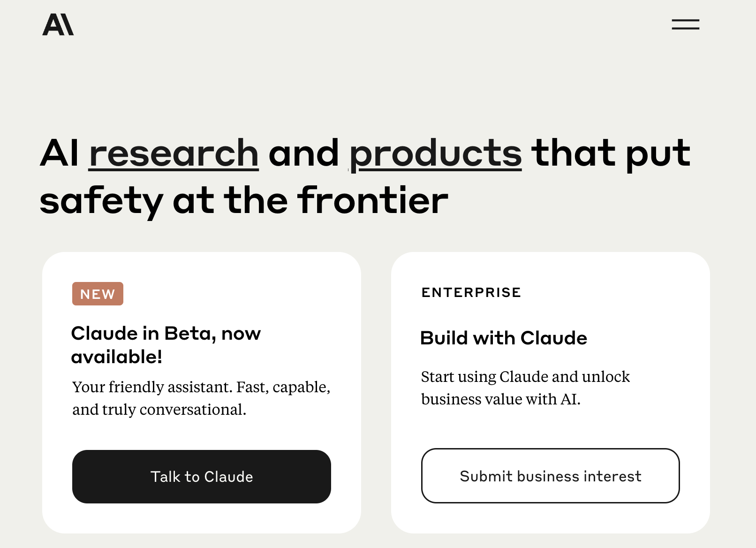Click "and truly conversational." text line
This screenshot has width=756, height=548.
tap(159, 410)
